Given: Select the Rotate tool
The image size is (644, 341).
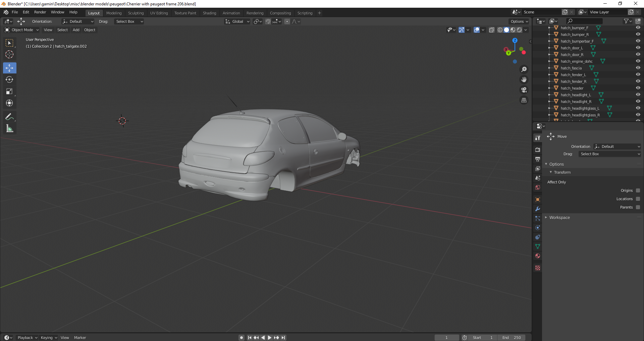Looking at the screenshot, I should click(10, 79).
